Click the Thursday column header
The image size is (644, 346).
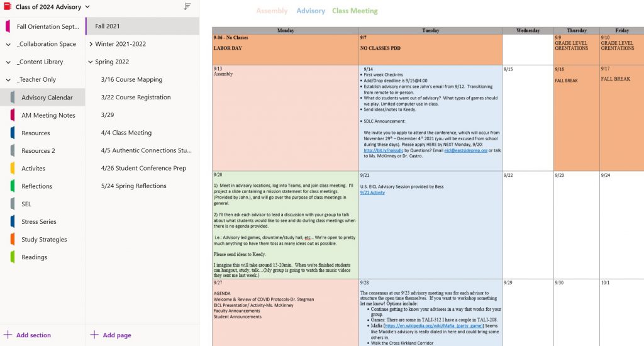[x=577, y=30]
